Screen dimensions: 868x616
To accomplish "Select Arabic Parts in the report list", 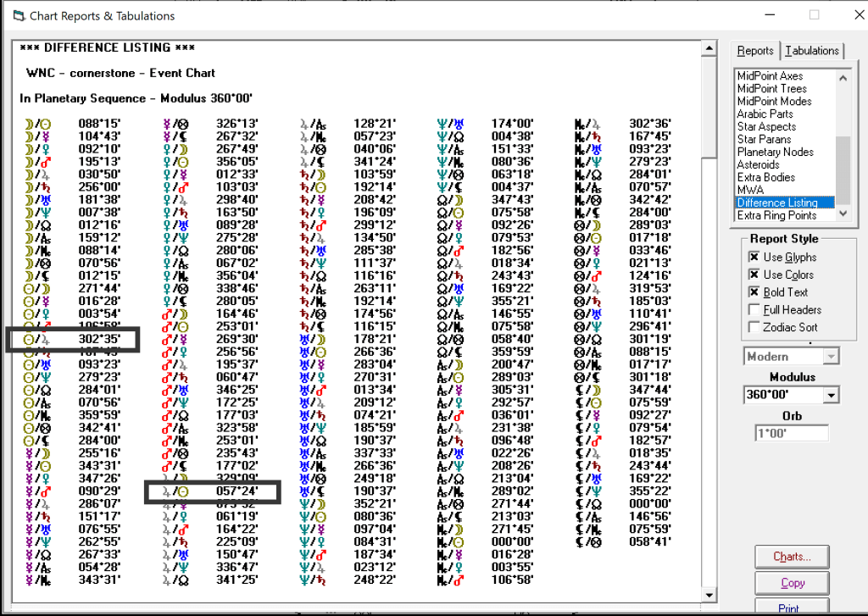I will coord(765,114).
